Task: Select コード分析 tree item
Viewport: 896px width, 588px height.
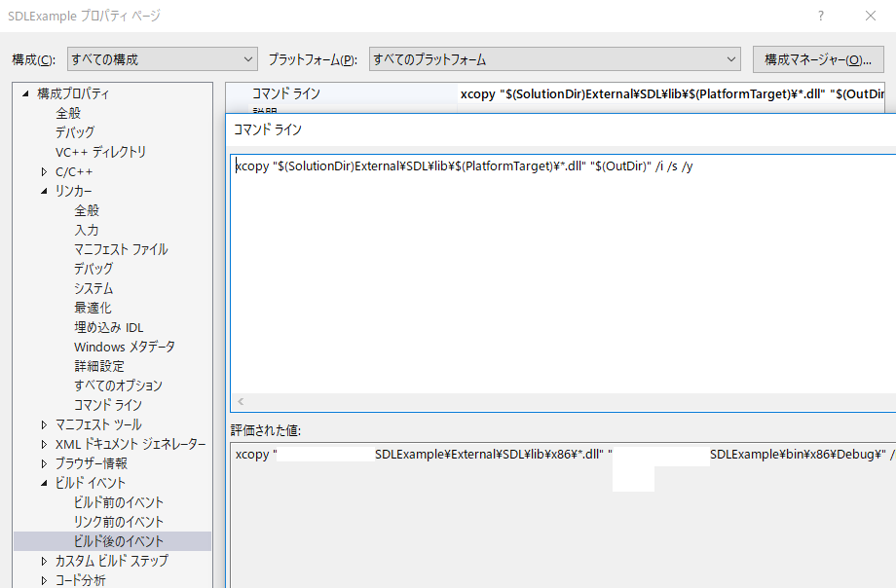Action: 81,580
